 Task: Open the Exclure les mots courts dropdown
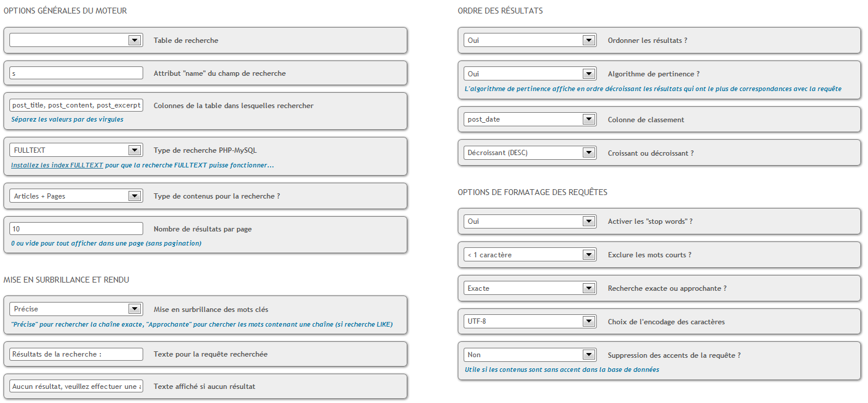point(530,255)
